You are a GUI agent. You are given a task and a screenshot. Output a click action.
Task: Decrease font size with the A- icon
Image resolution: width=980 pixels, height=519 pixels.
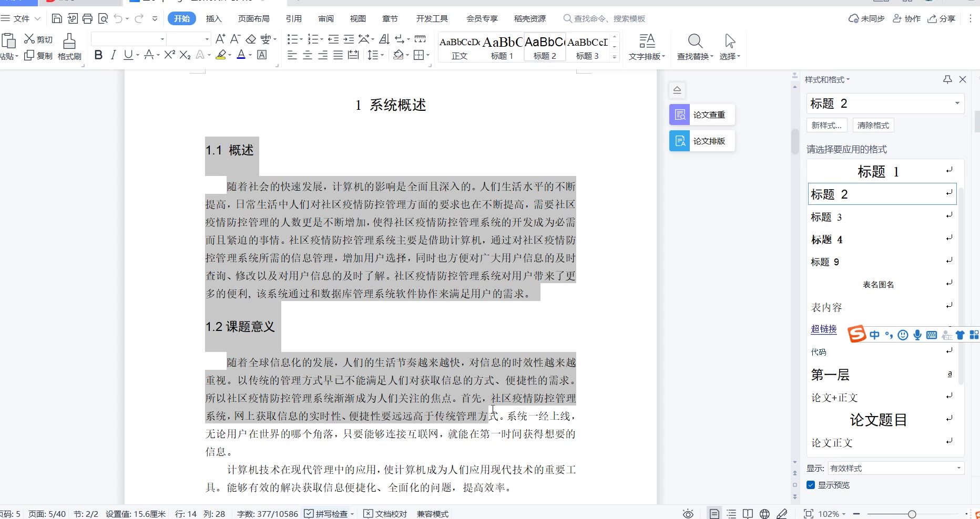click(236, 39)
